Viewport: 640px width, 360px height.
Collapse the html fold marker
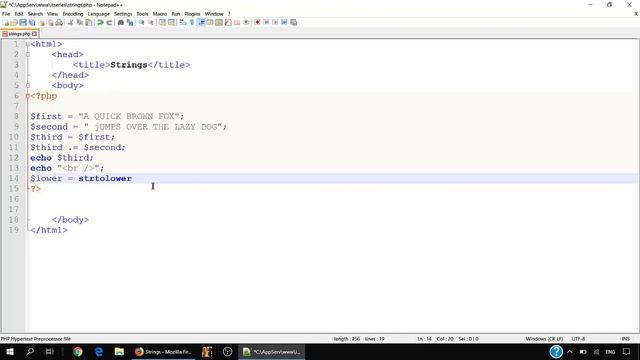[x=28, y=44]
